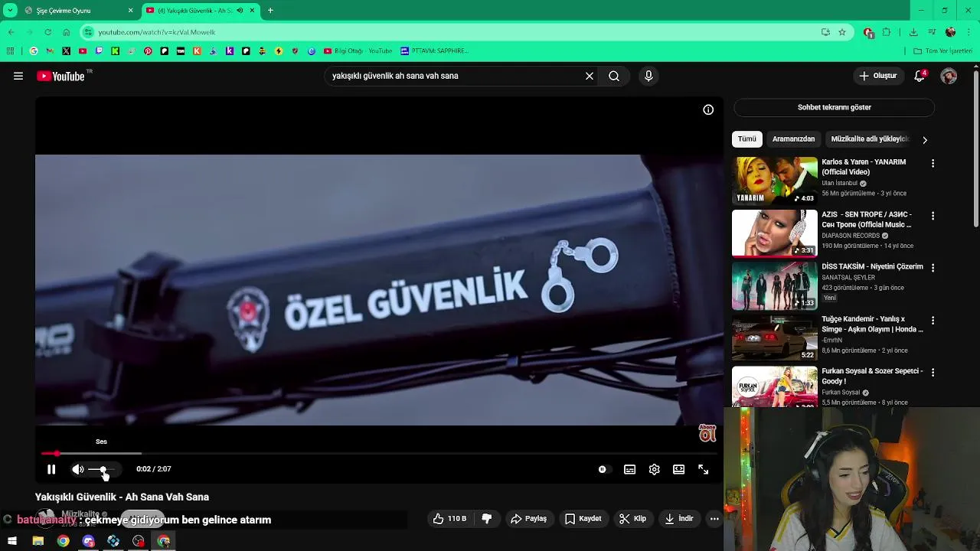This screenshot has width=980, height=551.
Task: Bookmark this page with the star
Action: point(842,32)
